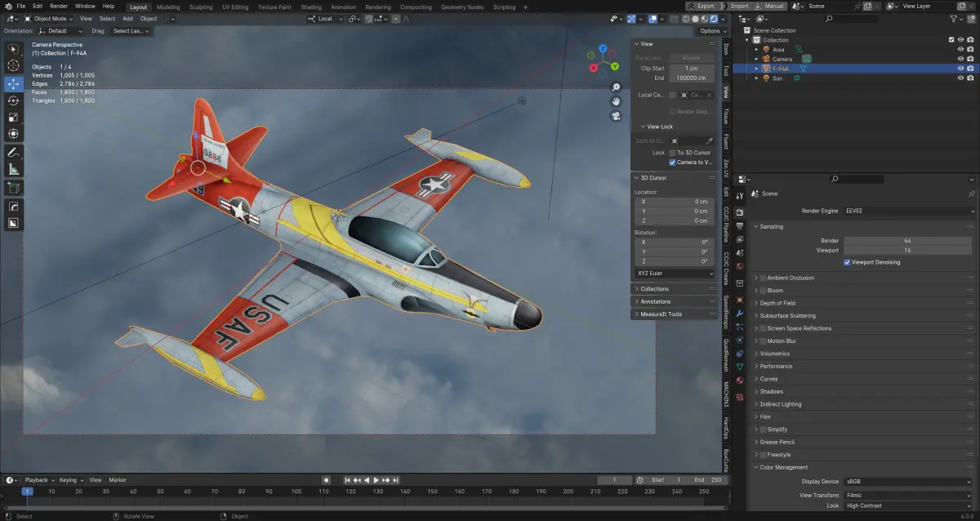
Task: Switch to rendered viewport shading
Action: [x=715, y=18]
